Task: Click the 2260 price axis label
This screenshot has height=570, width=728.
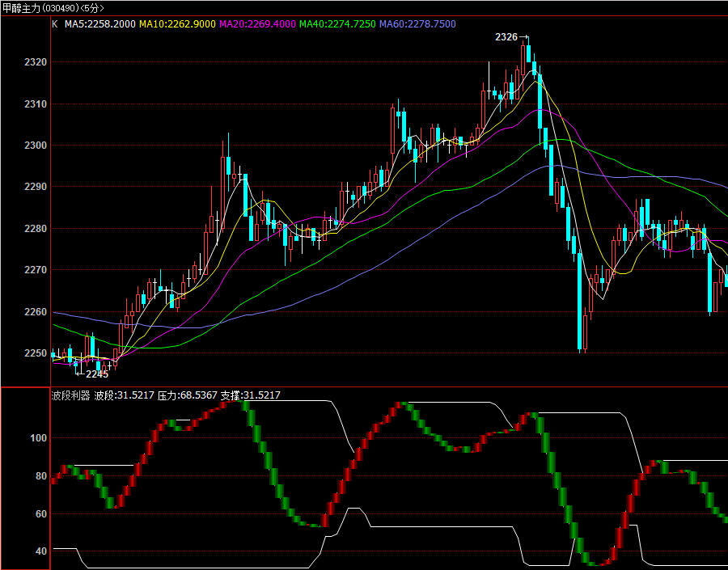Action: click(36, 311)
